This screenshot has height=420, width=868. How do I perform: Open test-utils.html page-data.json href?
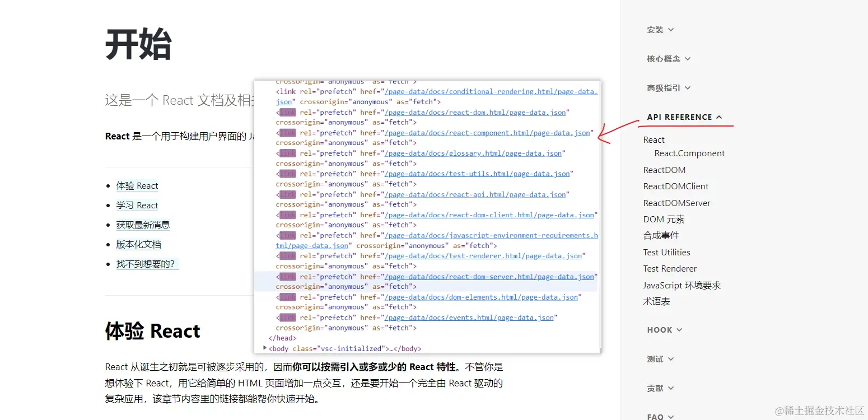point(477,174)
